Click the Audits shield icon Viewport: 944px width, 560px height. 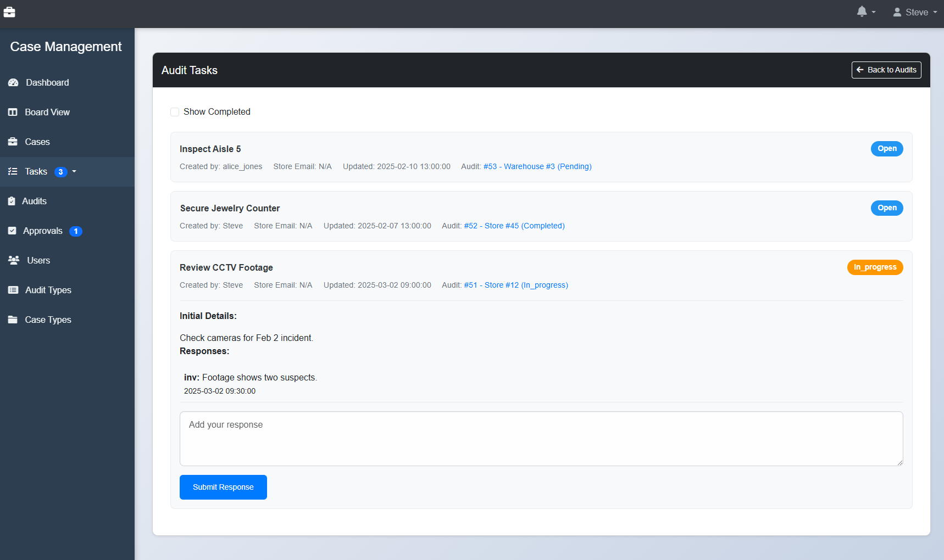click(x=12, y=201)
